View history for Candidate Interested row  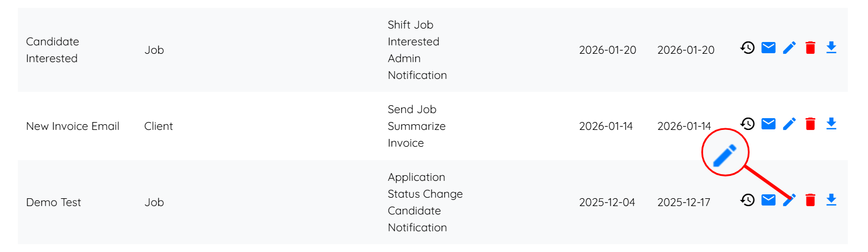(747, 48)
